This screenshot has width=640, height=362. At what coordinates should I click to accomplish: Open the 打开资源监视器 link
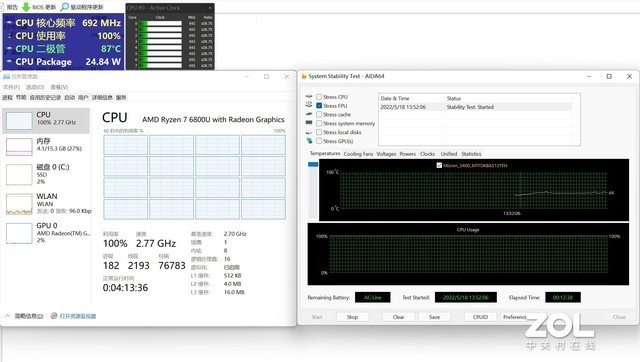pos(78,316)
